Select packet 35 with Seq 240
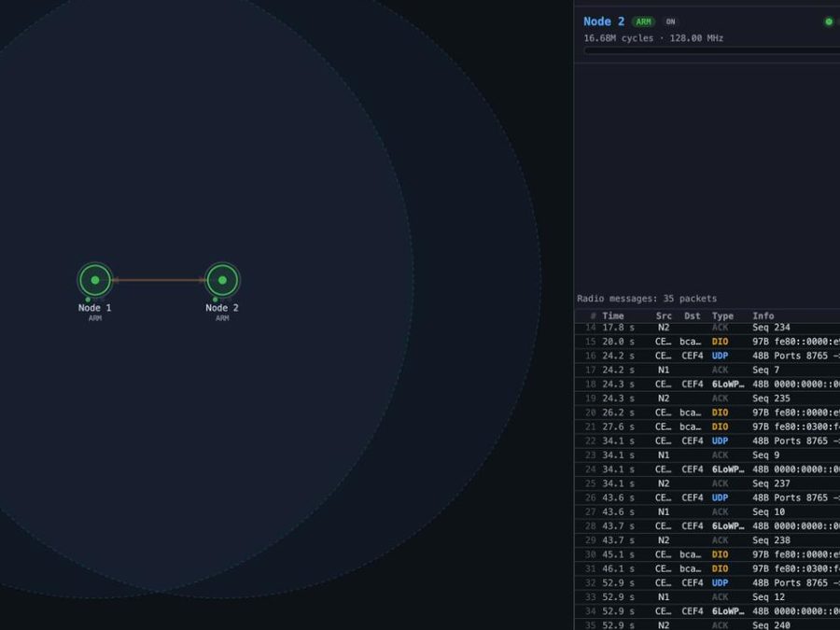Image resolution: width=840 pixels, height=630 pixels. 707,624
